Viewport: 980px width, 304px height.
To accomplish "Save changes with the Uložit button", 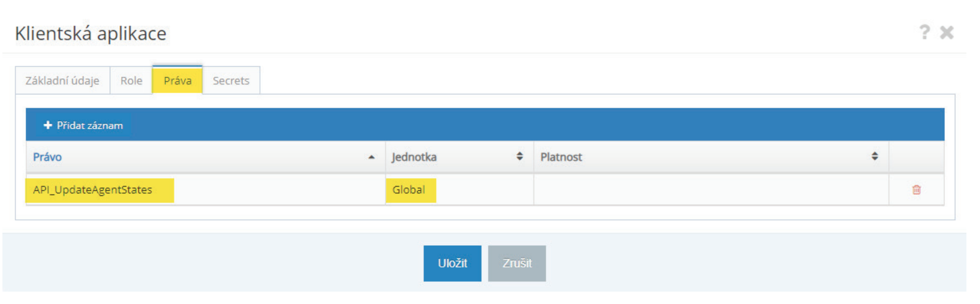I will (x=452, y=263).
